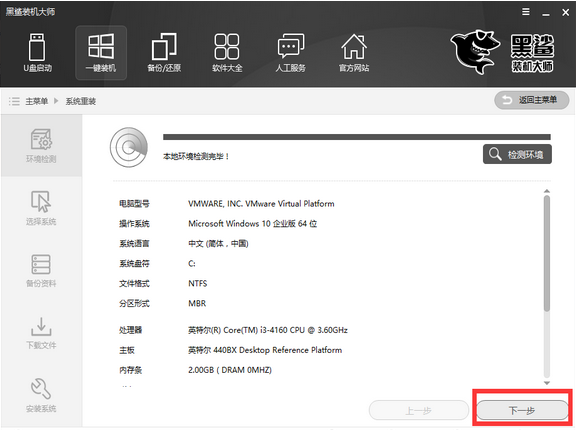Click the 操作系统 label
Viewport: 576px width, 430px height.
click(x=134, y=224)
